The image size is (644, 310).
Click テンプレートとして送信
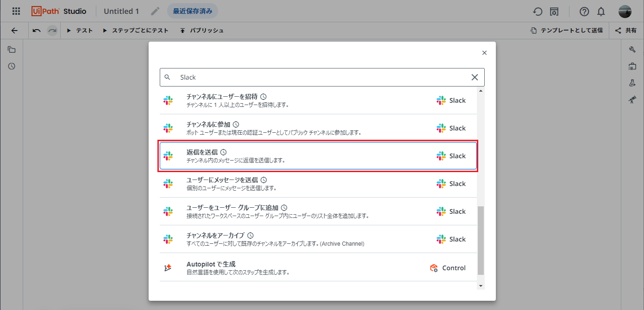point(567,31)
